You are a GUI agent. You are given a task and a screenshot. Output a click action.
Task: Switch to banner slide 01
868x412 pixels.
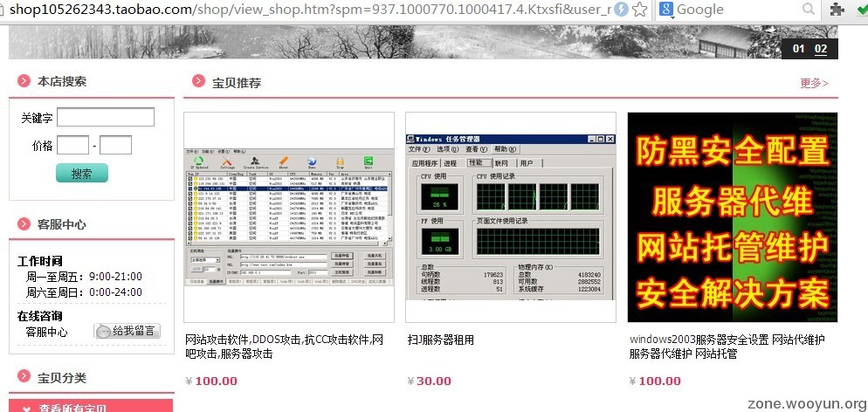click(798, 49)
